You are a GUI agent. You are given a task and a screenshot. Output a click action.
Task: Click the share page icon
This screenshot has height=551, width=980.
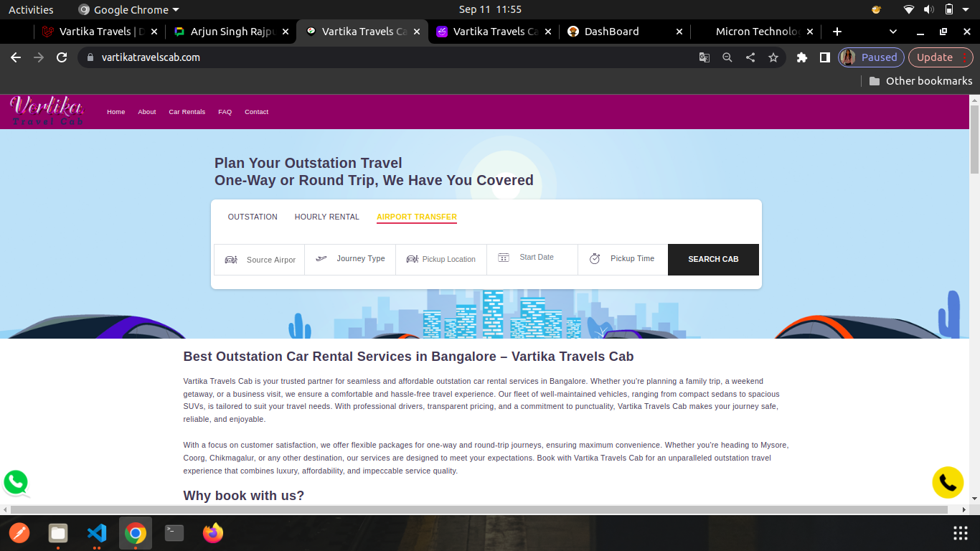coord(750,57)
